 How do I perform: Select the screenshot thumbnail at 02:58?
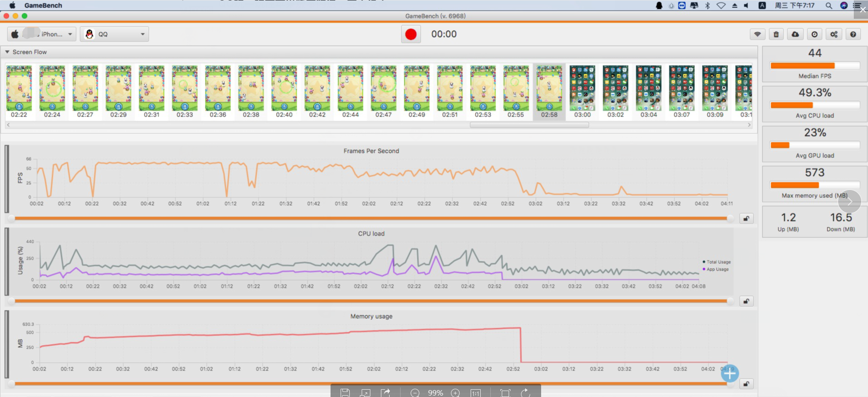(549, 92)
